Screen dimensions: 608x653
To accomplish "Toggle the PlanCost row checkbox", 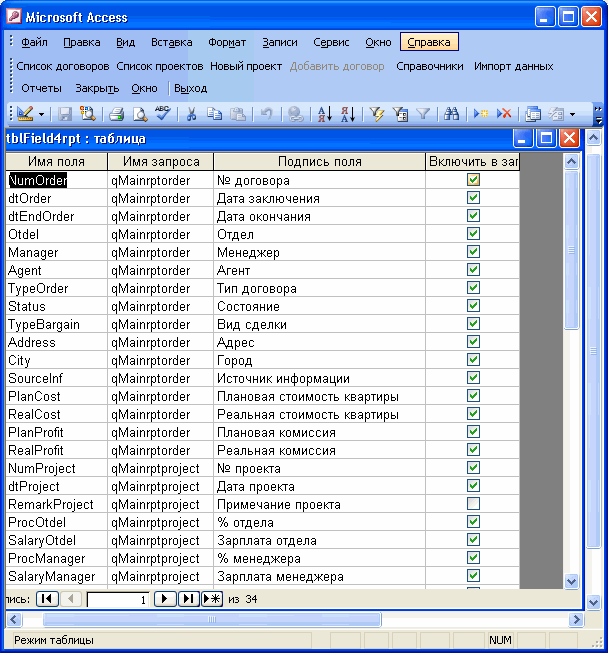I will coord(473,396).
